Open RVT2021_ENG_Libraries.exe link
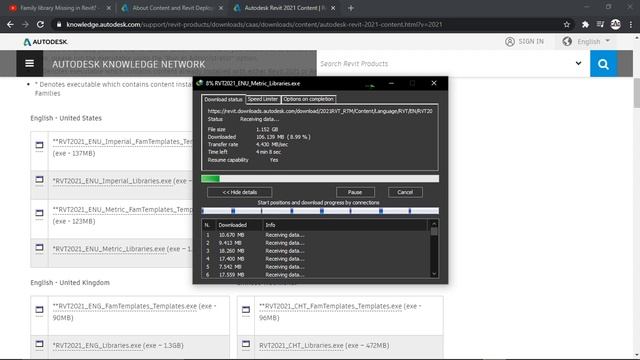 click(97, 345)
